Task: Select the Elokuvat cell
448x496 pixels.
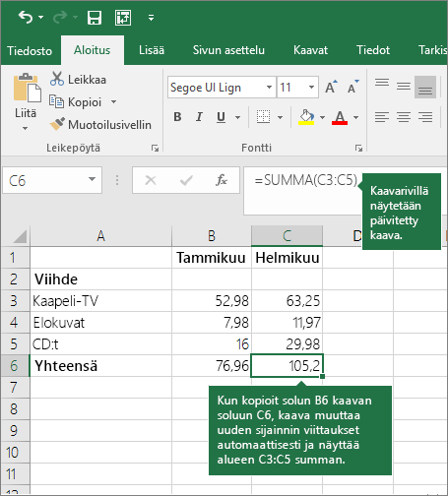Action: [x=100, y=323]
